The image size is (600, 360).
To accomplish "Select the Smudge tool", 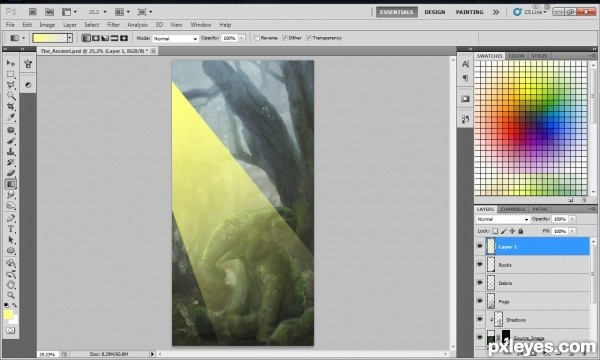I will pos(11,195).
